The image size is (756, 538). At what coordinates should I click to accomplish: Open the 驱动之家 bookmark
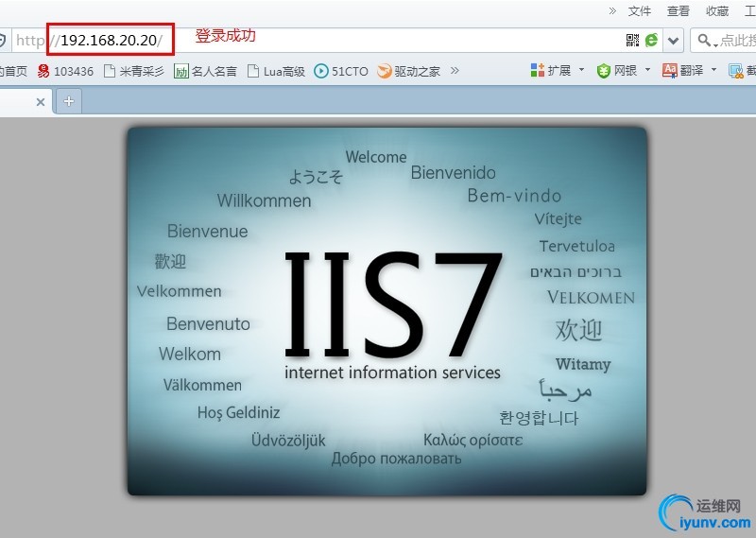tap(409, 72)
